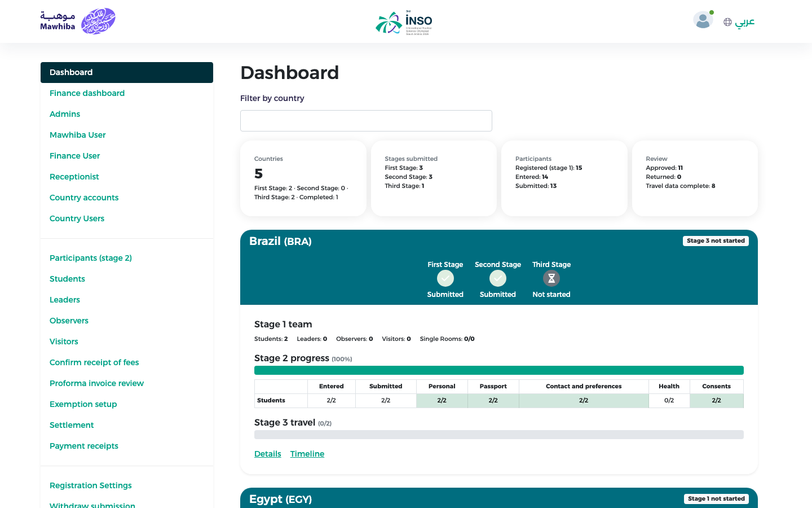
Task: Open the user profile avatar
Action: 703,20
